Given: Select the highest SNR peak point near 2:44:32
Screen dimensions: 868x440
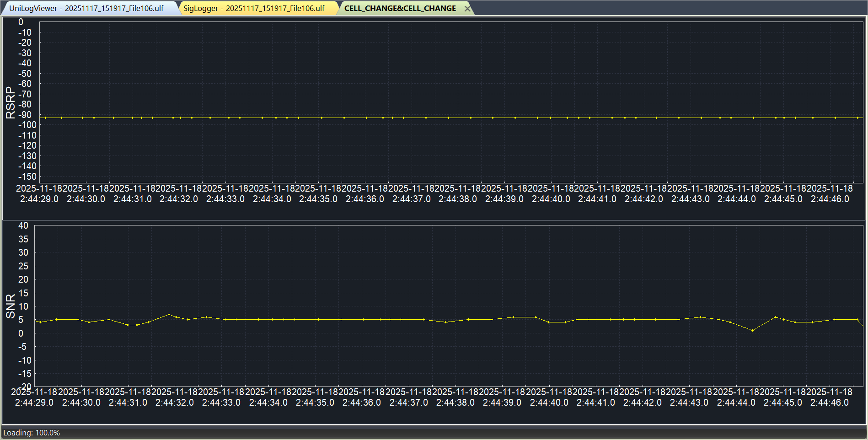Looking at the screenshot, I should (169, 314).
